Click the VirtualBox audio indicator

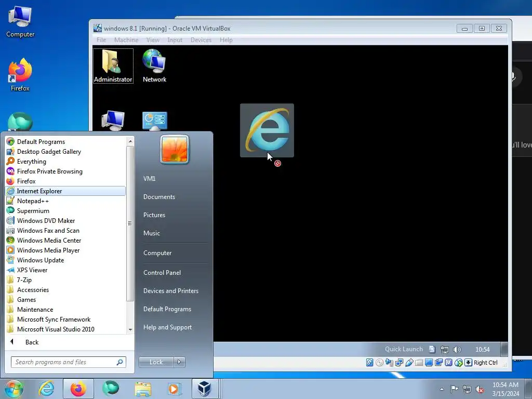tap(389, 363)
